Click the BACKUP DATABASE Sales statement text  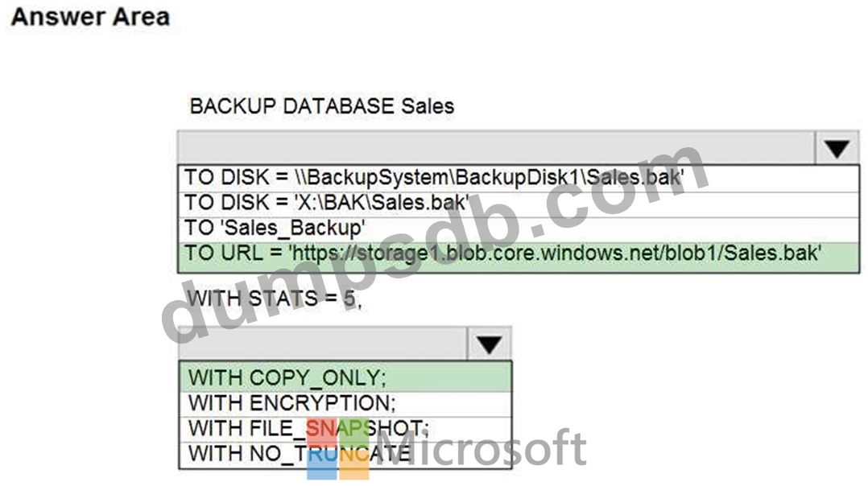pos(321,105)
